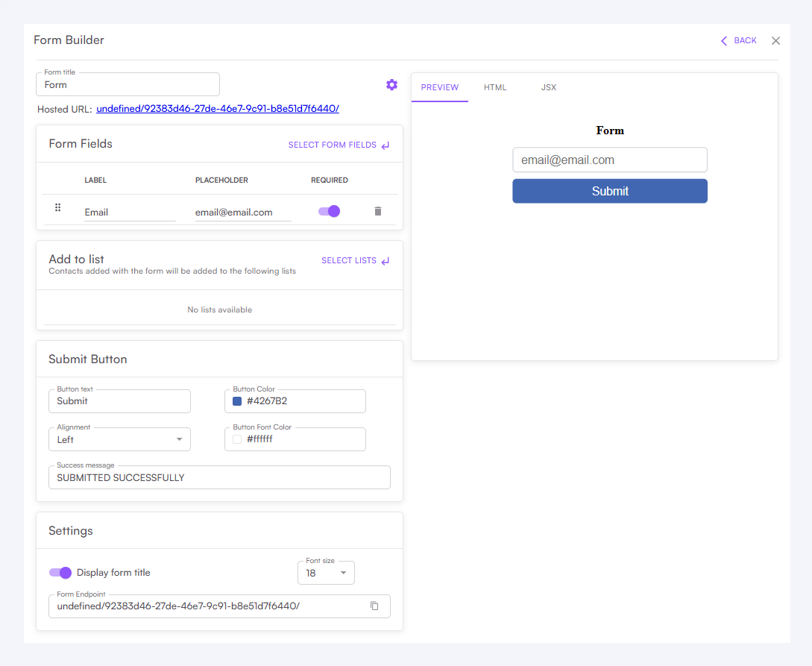
Task: Open the Hosted URL link
Action: point(218,109)
